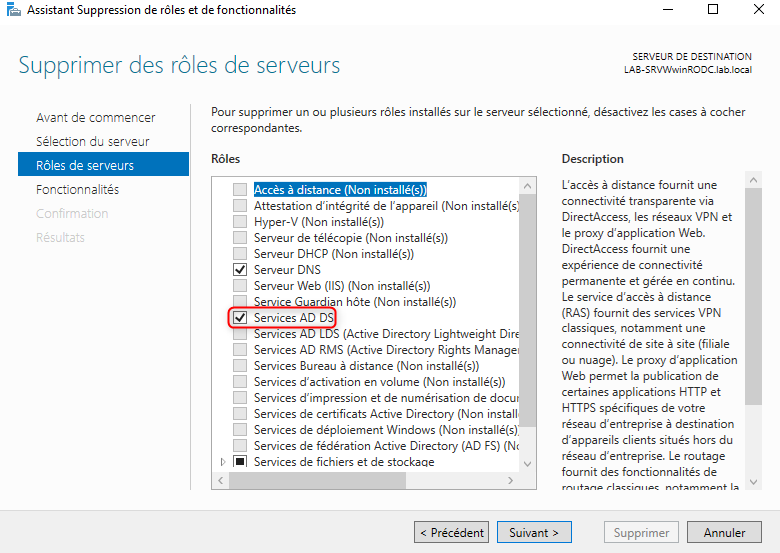Click the Hyper-V checkbox
Screen dimensions: 780x553
pyautogui.click(x=240, y=221)
